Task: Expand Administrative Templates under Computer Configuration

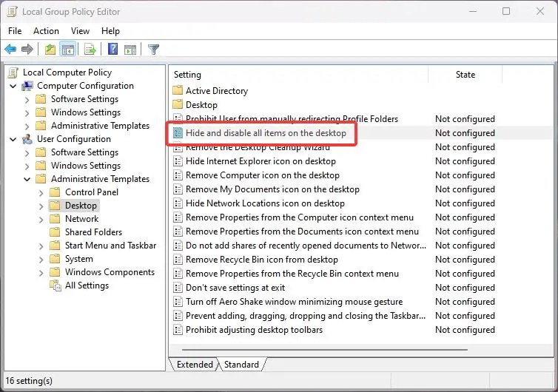Action: (x=27, y=126)
